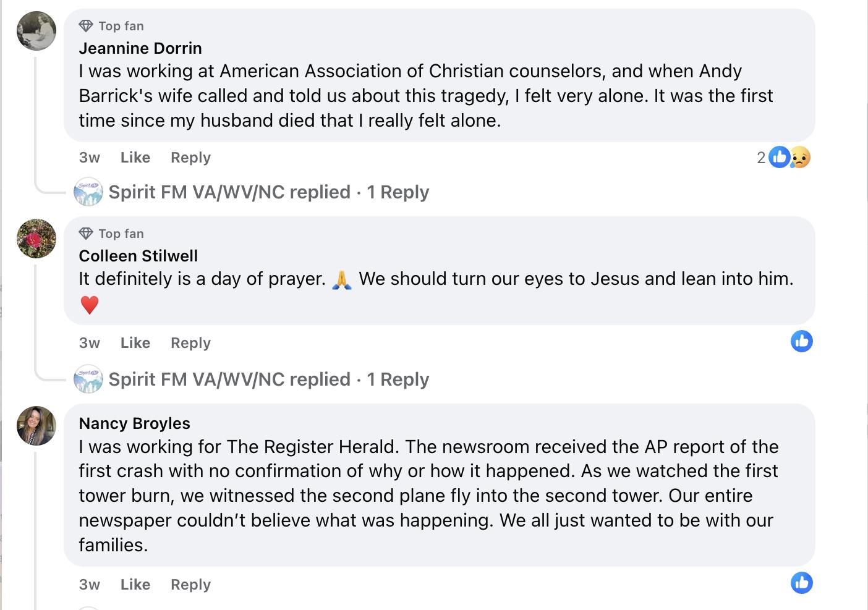Open Nancy Broyles' profile name link
Viewport: 868px width, 610px height.
pos(134,423)
